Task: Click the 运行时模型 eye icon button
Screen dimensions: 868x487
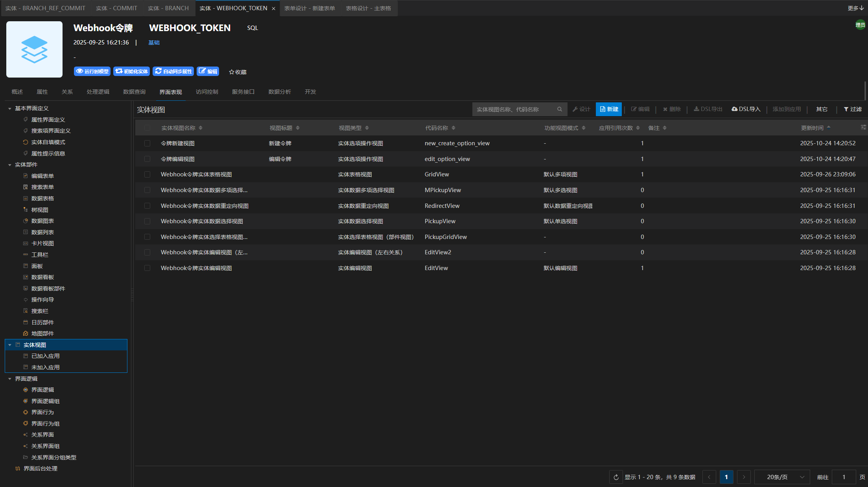Action: (92, 71)
